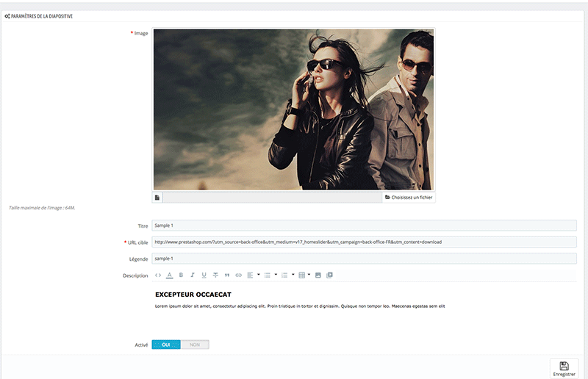Toggle italic formatting
This screenshot has height=379, width=588.
coord(193,275)
